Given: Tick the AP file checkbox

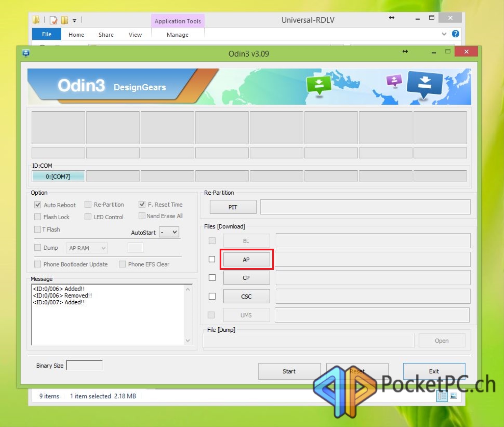Looking at the screenshot, I should 212,259.
